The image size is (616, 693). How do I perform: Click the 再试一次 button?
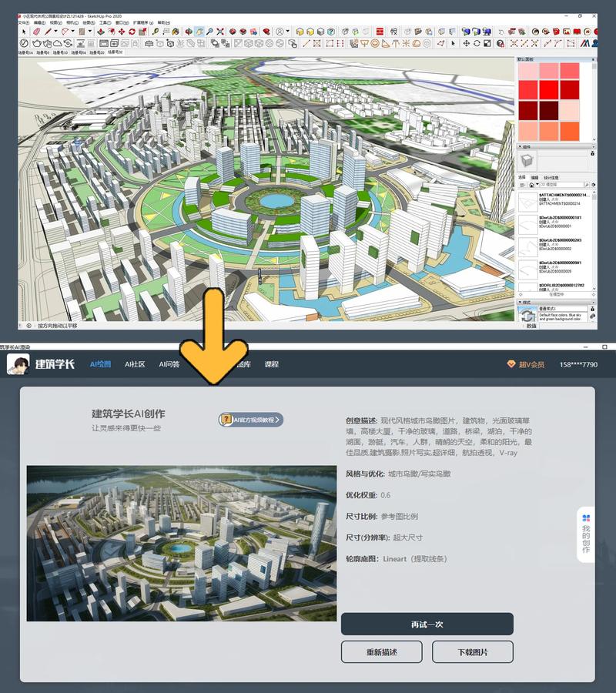(x=427, y=624)
